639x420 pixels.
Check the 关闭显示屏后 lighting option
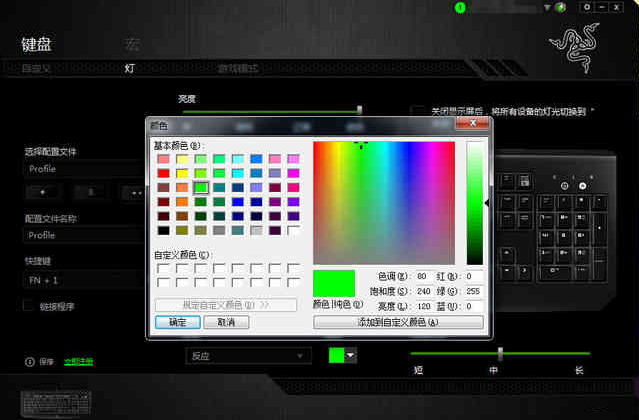click(x=418, y=111)
